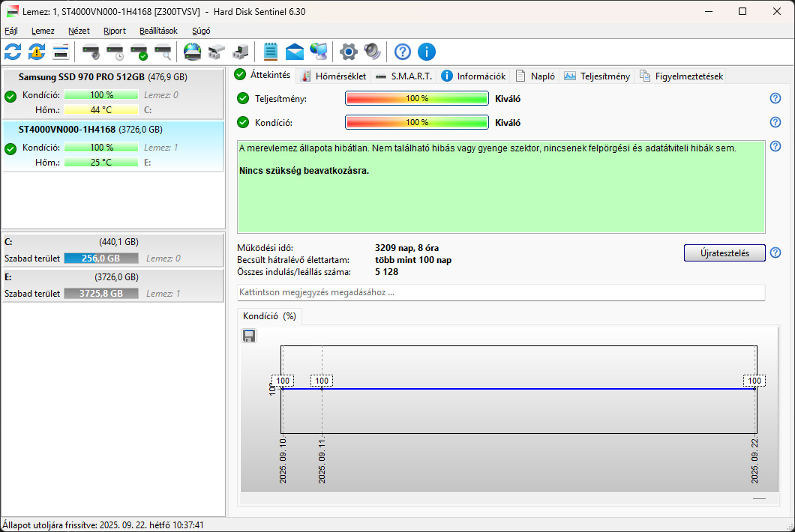Image resolution: width=795 pixels, height=532 pixels.
Task: Click the gray drives cluster toolbar icon
Action: click(217, 52)
